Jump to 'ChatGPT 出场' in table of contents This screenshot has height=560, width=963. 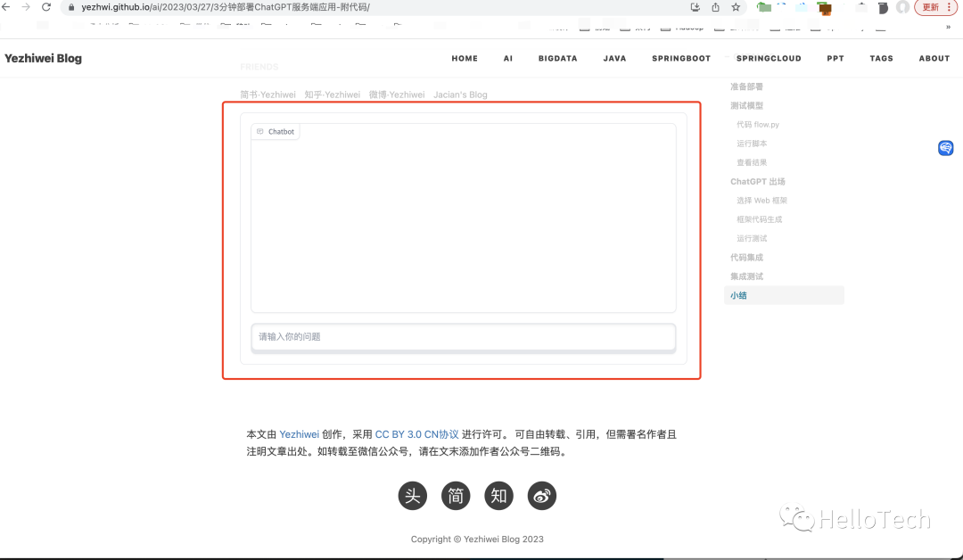(x=757, y=182)
